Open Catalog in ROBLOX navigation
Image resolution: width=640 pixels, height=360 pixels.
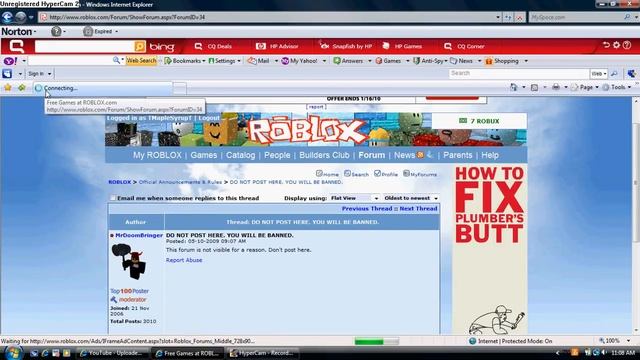coord(240,155)
